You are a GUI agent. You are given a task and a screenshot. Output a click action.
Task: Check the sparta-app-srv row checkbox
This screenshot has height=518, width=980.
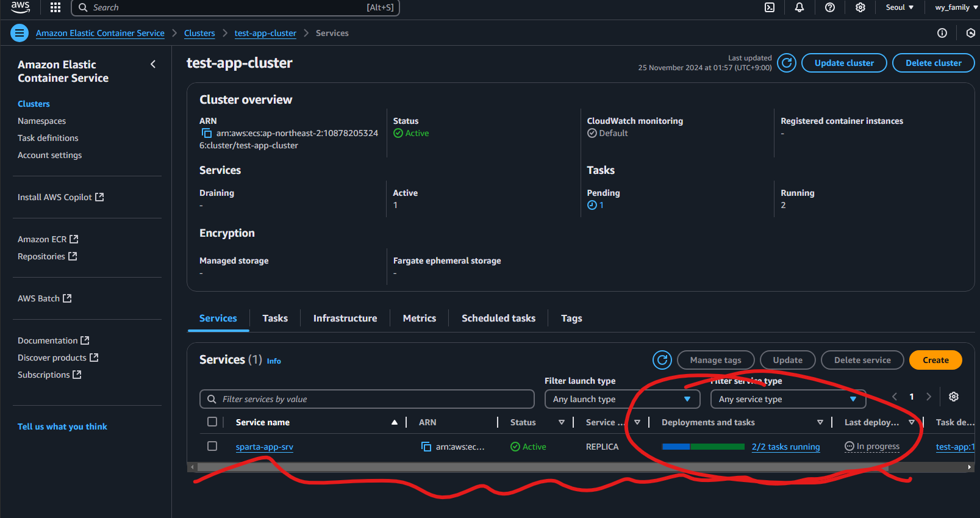pyautogui.click(x=212, y=446)
